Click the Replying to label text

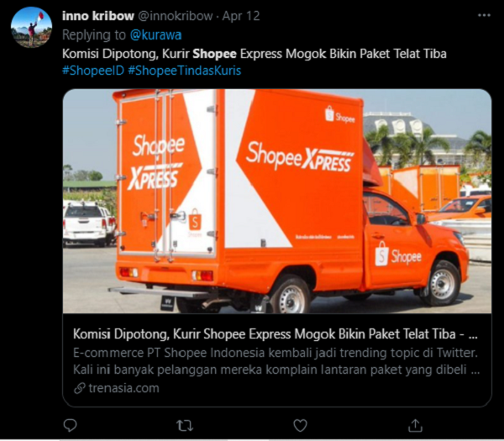94,34
